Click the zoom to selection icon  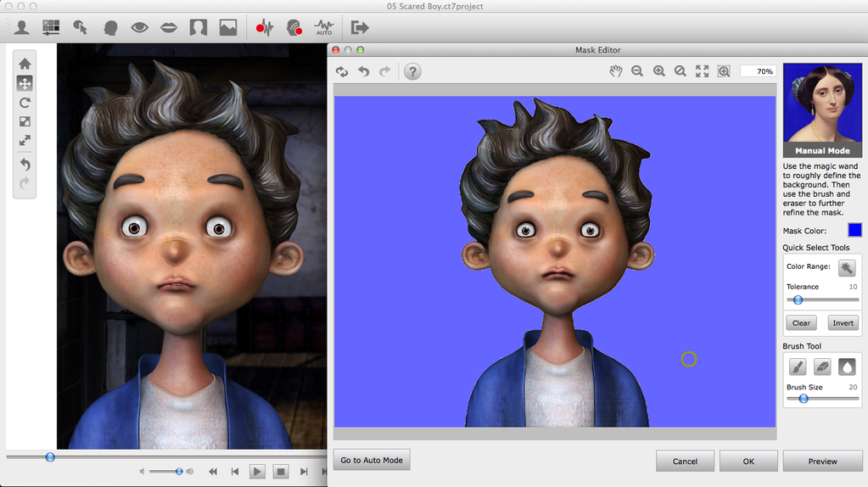coord(724,70)
